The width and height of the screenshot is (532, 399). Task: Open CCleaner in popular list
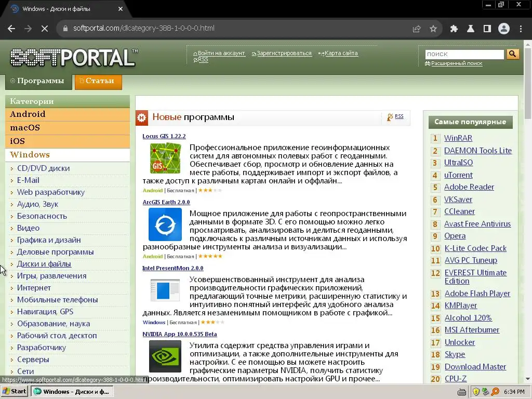tap(460, 211)
